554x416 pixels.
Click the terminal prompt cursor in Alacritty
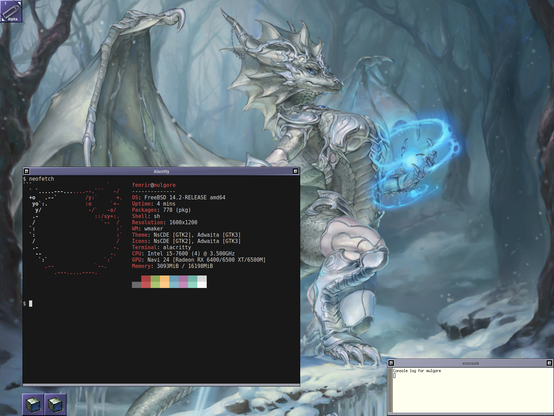(x=30, y=304)
